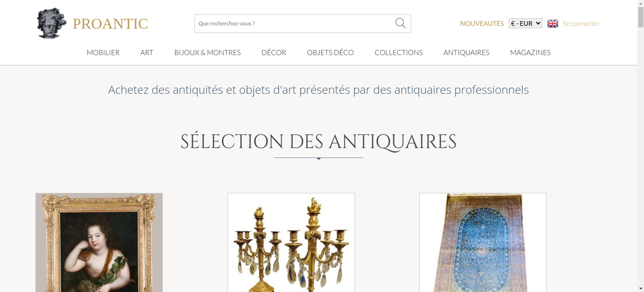
Task: Open the Objets Déco menu
Action: [x=330, y=52]
